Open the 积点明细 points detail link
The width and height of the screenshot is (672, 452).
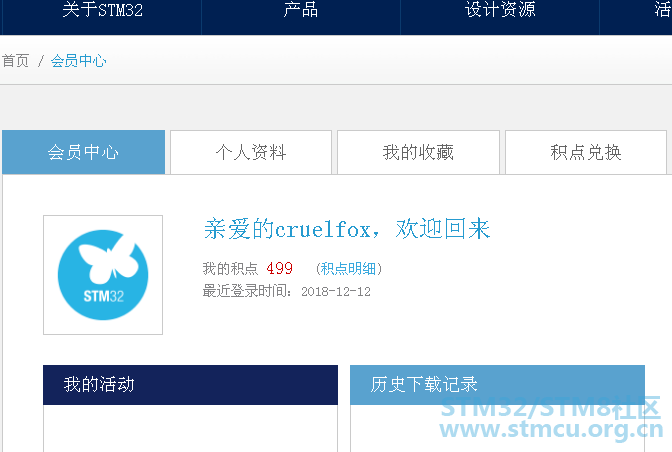pos(348,269)
